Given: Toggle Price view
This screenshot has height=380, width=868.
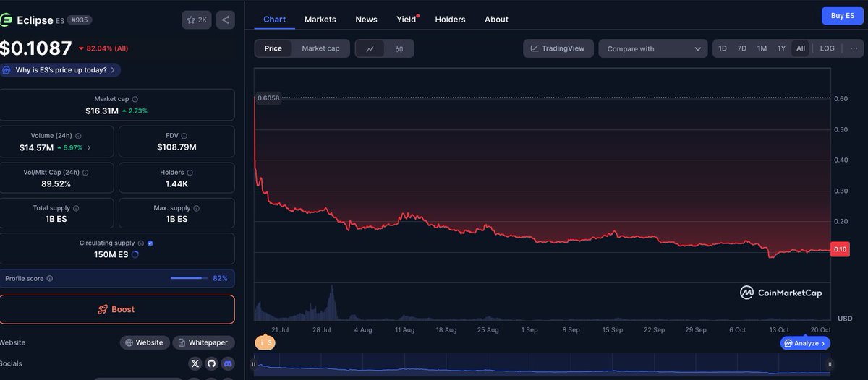Looking at the screenshot, I should click(273, 48).
